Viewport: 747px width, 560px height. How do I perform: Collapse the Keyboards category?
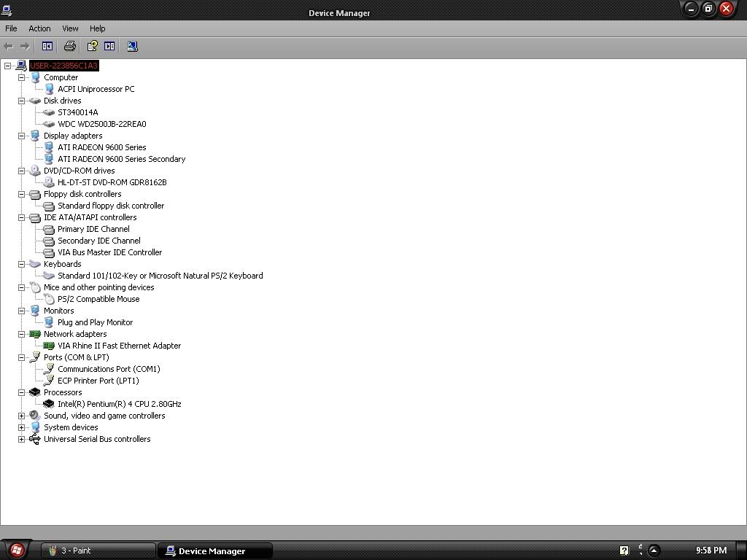[21, 264]
